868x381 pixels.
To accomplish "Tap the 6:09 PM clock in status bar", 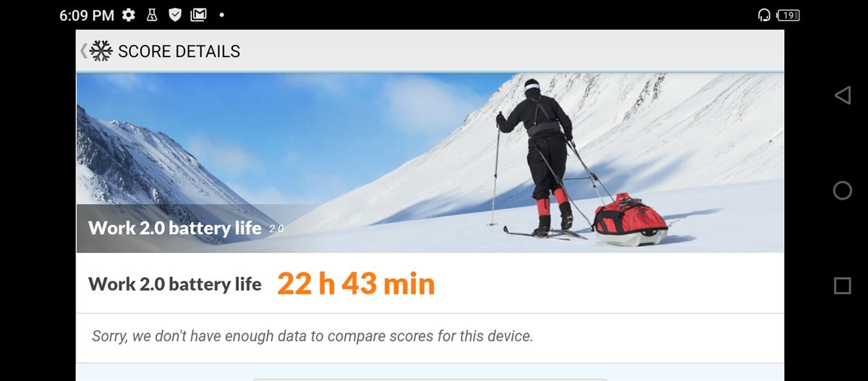I will (x=87, y=14).
